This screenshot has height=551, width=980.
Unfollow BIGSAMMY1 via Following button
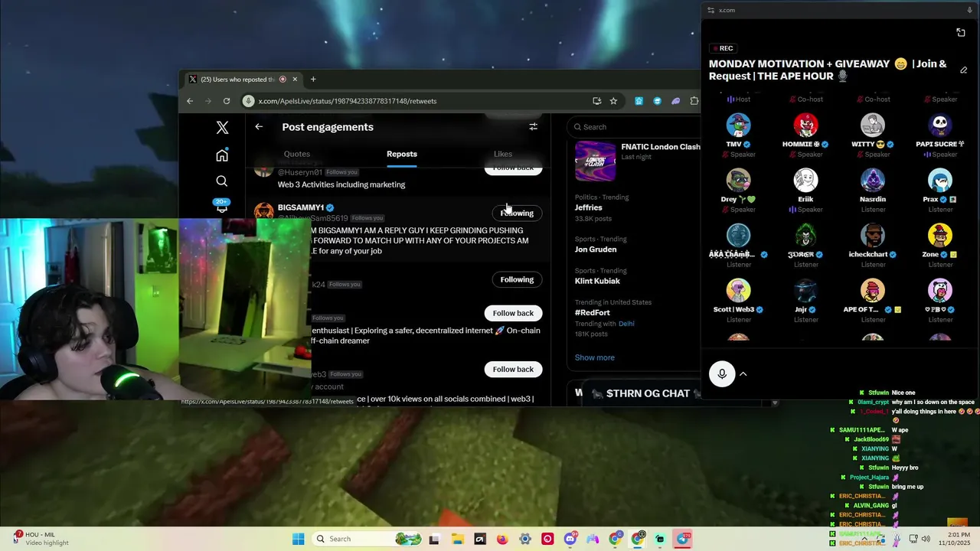click(517, 213)
